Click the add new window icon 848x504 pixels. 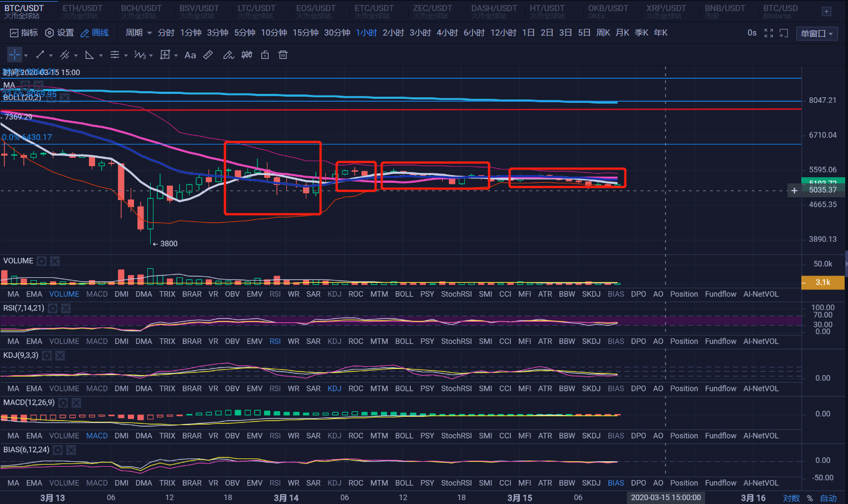[783, 33]
